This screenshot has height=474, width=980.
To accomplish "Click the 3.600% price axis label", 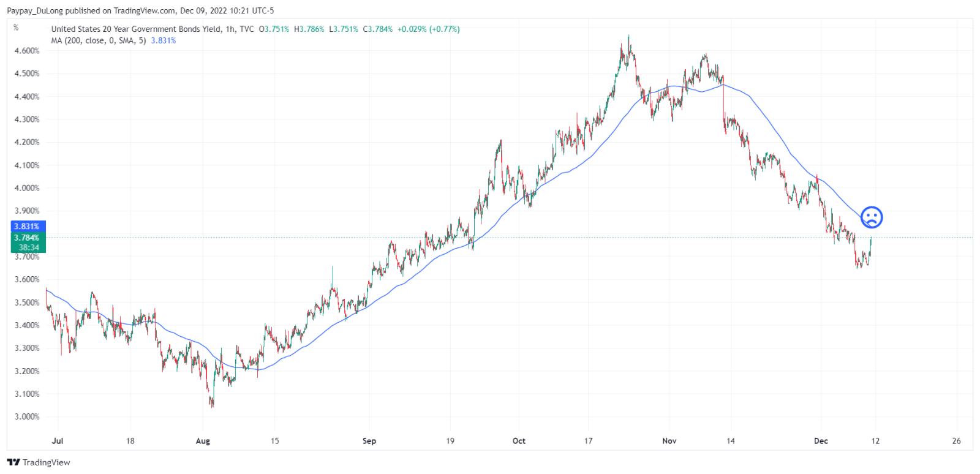I will [27, 279].
